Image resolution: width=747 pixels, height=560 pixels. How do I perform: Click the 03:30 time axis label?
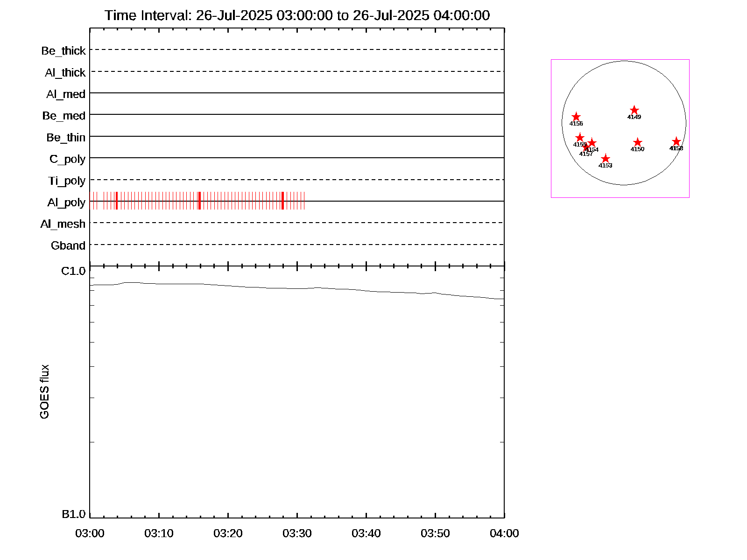tap(297, 533)
